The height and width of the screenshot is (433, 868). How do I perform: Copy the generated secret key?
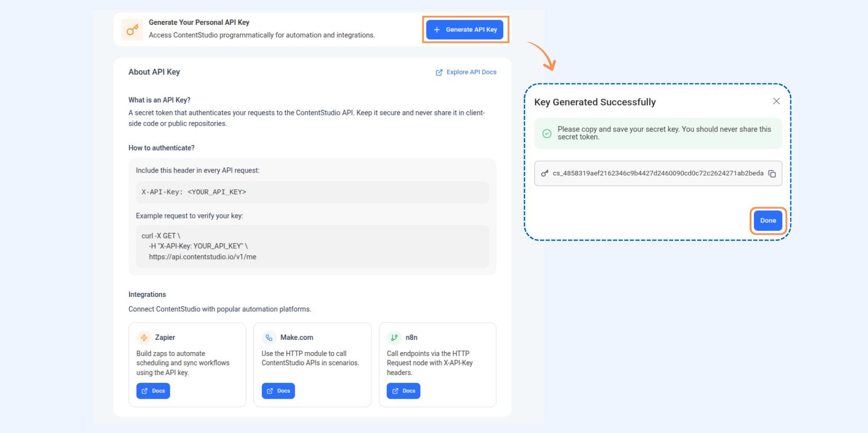[x=772, y=173]
